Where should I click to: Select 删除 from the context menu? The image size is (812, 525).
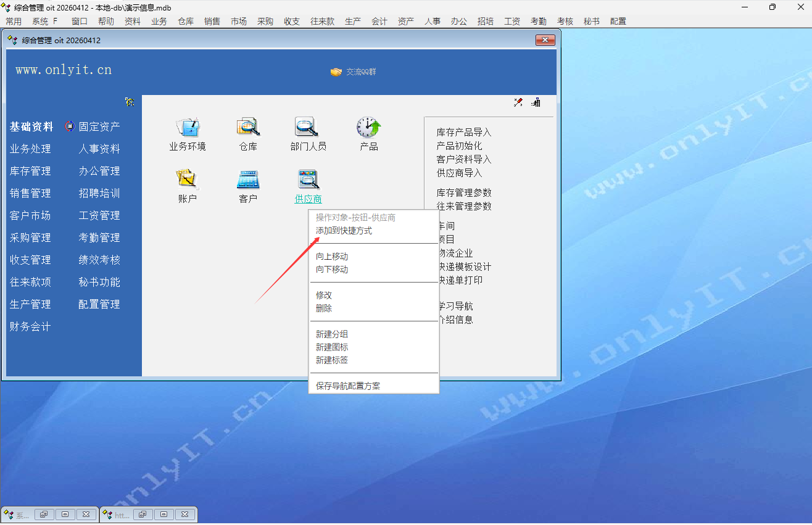coord(324,308)
